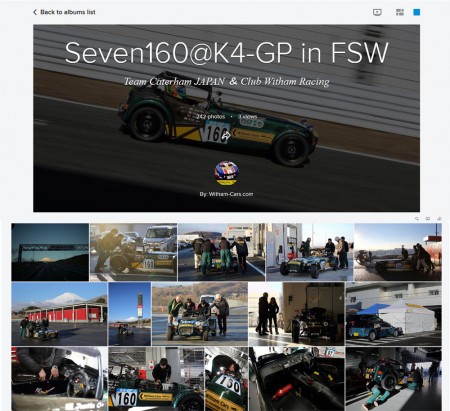
Task: Open backlit people pushing car thumbnail
Action: (x=398, y=252)
